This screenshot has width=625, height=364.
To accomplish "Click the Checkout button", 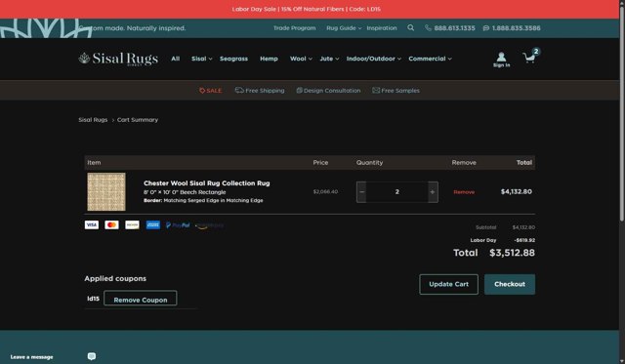I will point(510,284).
